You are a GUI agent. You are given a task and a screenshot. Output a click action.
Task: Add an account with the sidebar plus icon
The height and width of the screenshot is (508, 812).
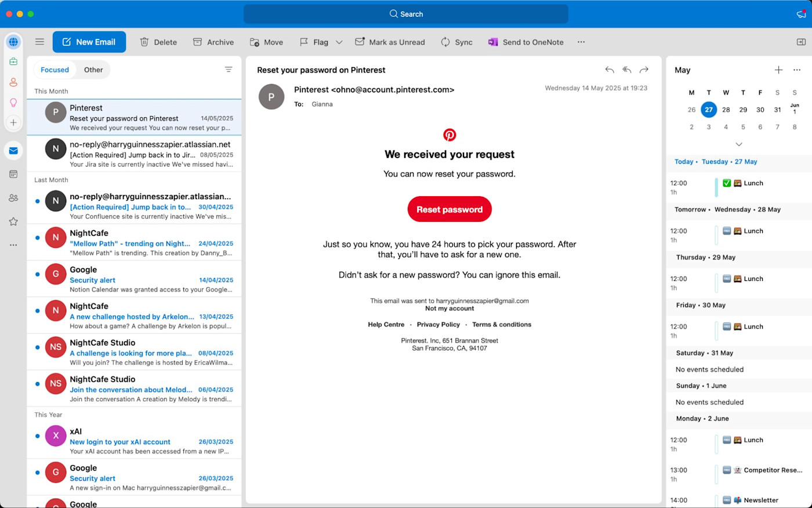[x=13, y=123]
